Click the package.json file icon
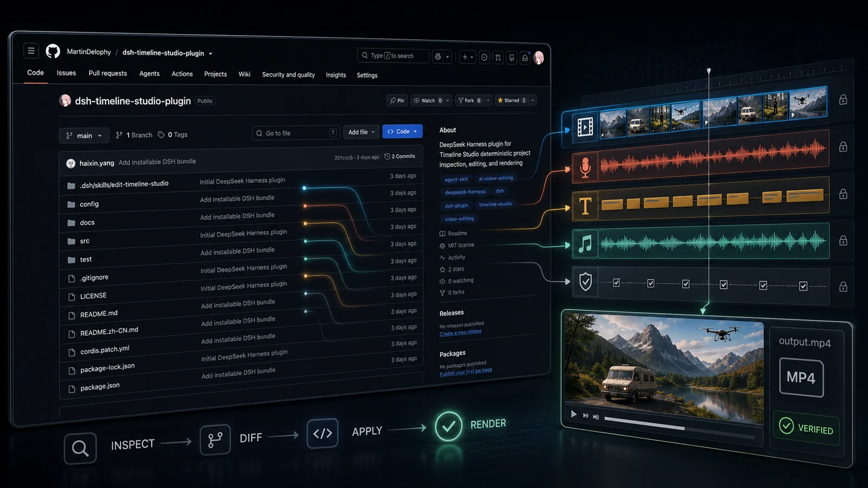The width and height of the screenshot is (868, 488). pos(72,389)
